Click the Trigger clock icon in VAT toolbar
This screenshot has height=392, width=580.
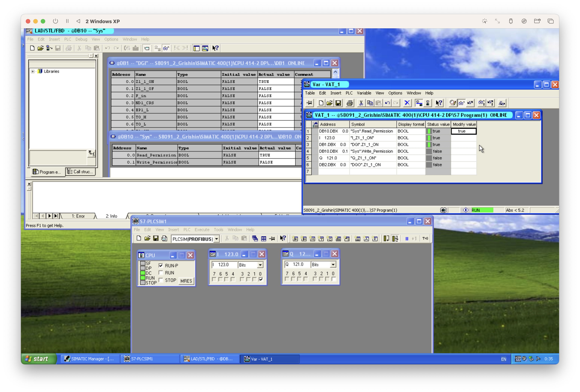[x=452, y=103]
